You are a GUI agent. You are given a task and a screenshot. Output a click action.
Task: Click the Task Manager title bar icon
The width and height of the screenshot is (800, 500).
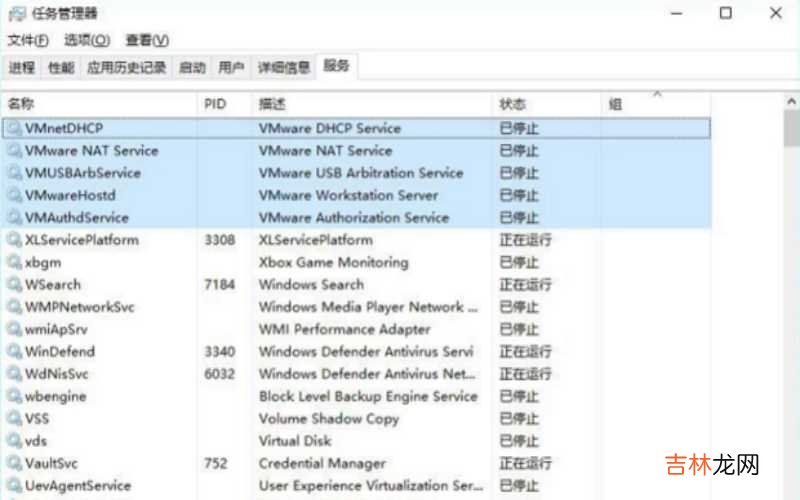[17, 14]
